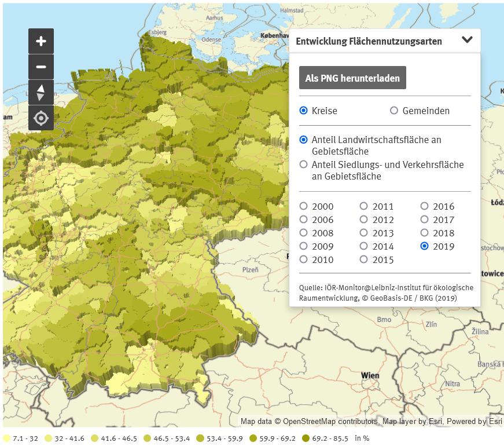Select the year 2012

[364, 220]
